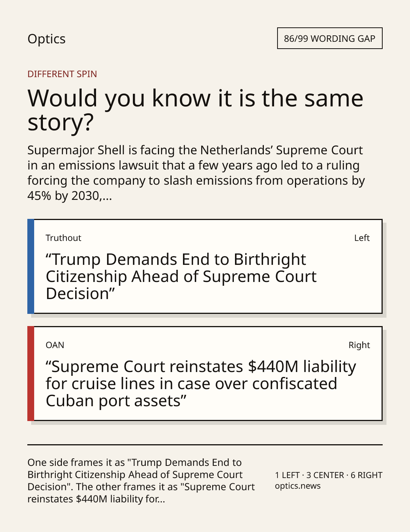410x532 pixels.
Task: Open the Truthout source name
Action: (63, 238)
